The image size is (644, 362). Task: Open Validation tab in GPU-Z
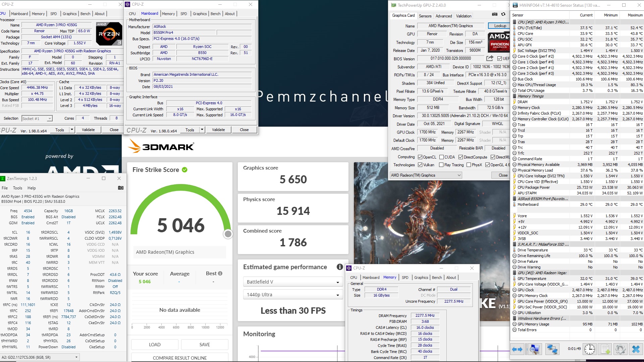[x=464, y=16]
